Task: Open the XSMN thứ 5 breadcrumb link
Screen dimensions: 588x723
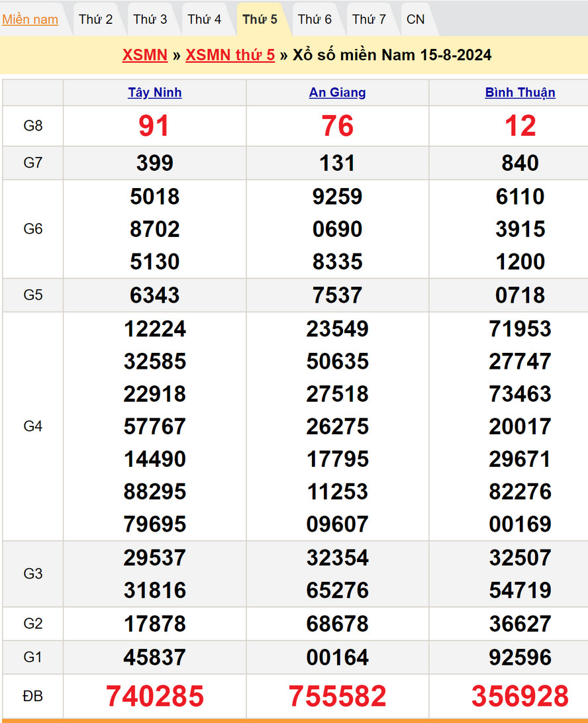Action: (x=230, y=55)
